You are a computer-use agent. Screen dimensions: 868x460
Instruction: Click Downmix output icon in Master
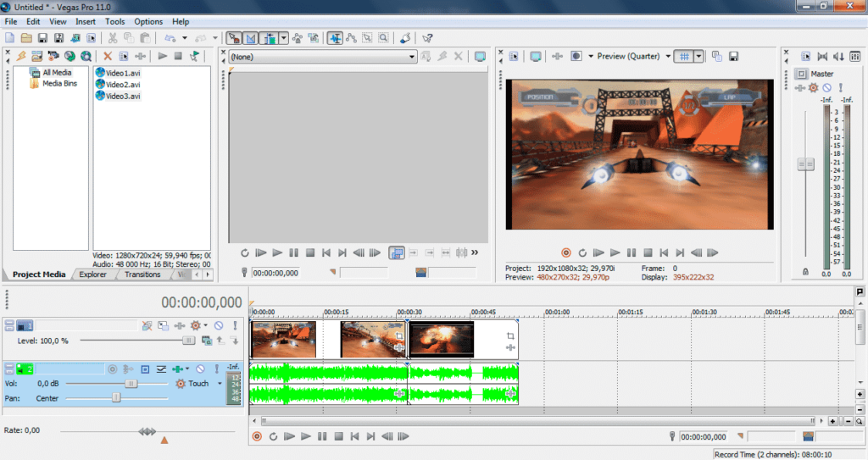(x=822, y=57)
